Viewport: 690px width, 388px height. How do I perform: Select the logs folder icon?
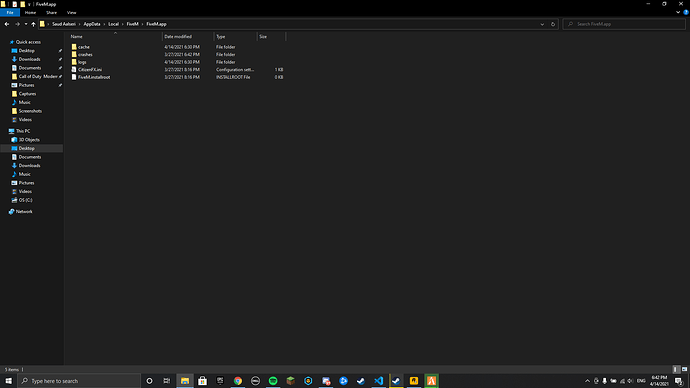point(74,62)
